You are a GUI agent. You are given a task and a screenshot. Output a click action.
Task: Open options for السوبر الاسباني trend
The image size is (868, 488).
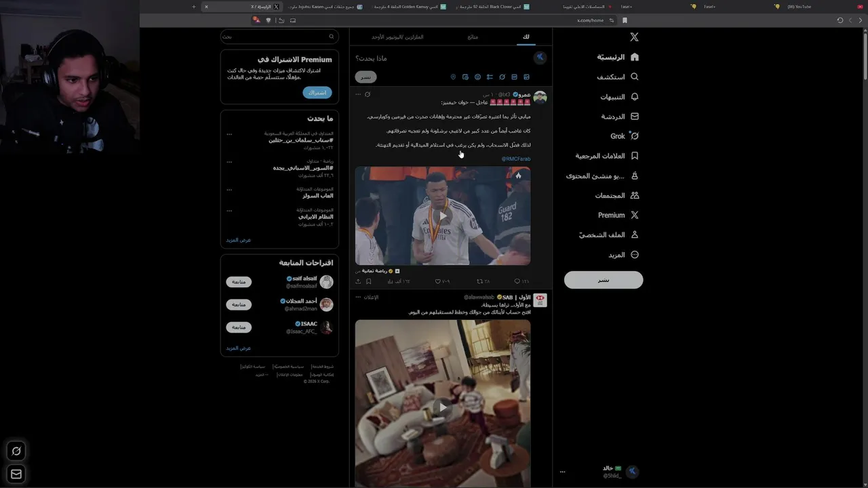[229, 162]
